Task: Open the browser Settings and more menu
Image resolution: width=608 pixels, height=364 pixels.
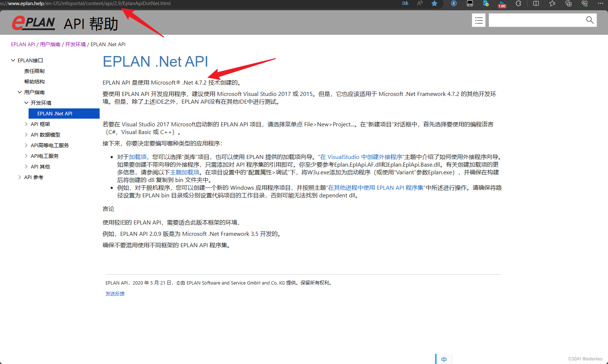Action: tap(601, 3)
